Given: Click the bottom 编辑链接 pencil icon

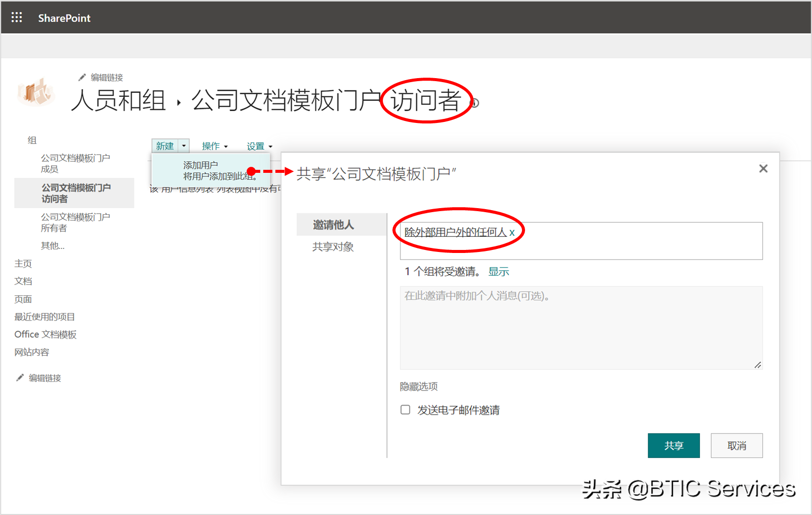Looking at the screenshot, I should point(20,377).
